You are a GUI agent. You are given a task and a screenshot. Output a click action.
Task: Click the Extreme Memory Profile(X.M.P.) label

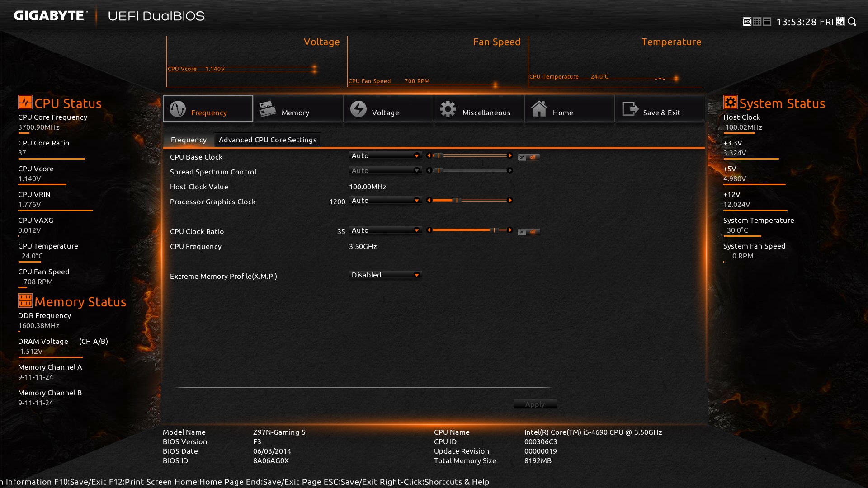tap(223, 276)
